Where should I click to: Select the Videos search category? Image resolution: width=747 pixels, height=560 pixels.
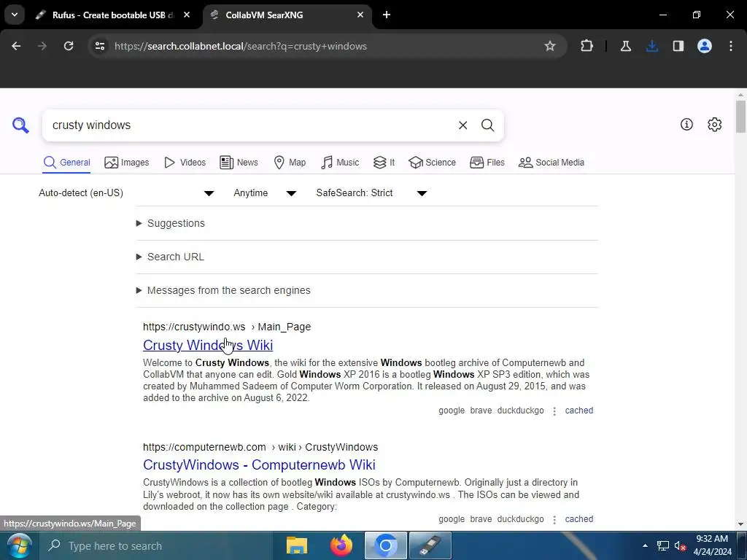(185, 163)
